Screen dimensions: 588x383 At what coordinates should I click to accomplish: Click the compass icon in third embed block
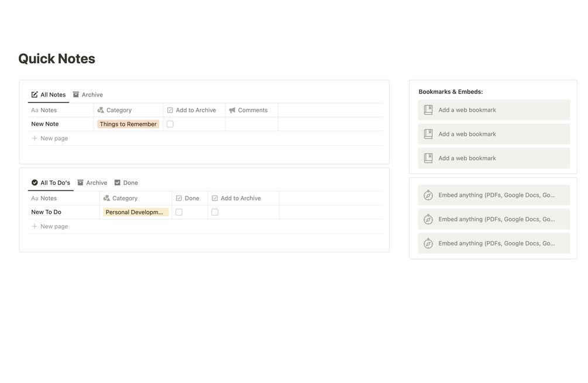tap(428, 244)
